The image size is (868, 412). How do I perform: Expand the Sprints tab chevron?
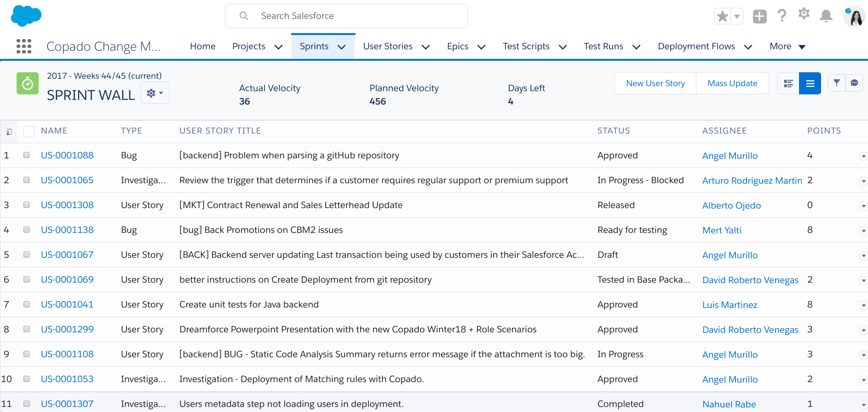point(341,47)
